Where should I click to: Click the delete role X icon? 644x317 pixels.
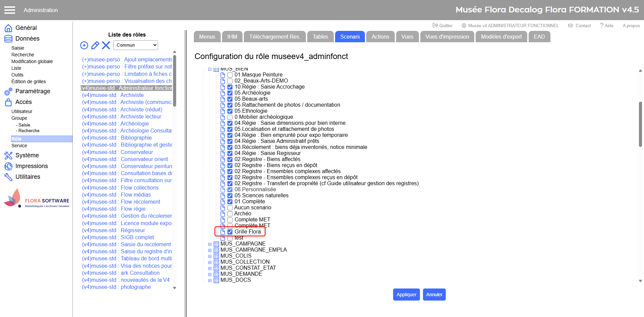coord(106,45)
